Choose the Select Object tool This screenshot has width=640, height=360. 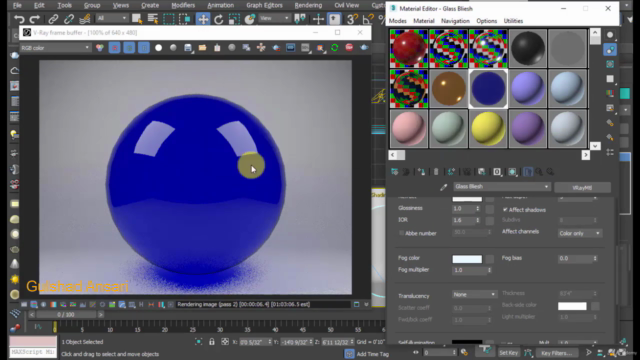(x=136, y=19)
